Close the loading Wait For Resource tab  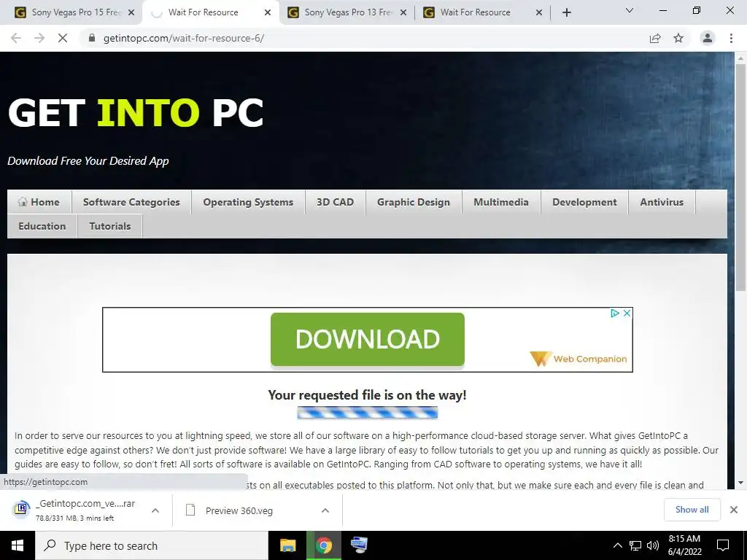[268, 12]
